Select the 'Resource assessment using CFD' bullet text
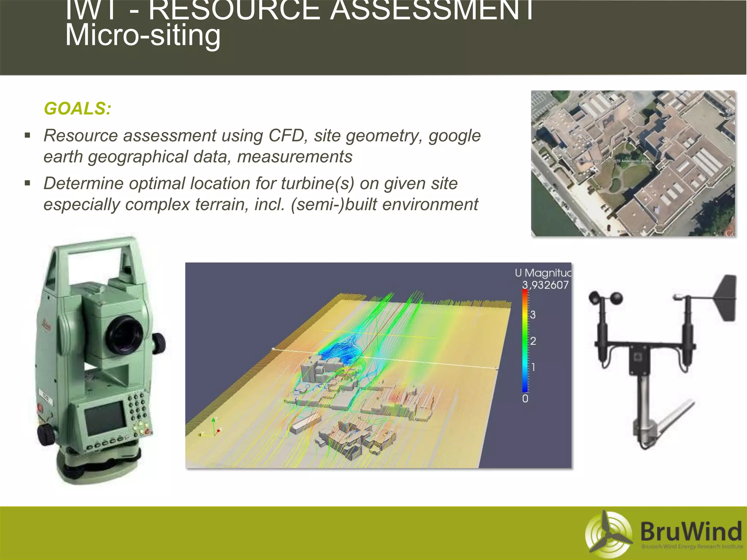 click(x=262, y=146)
